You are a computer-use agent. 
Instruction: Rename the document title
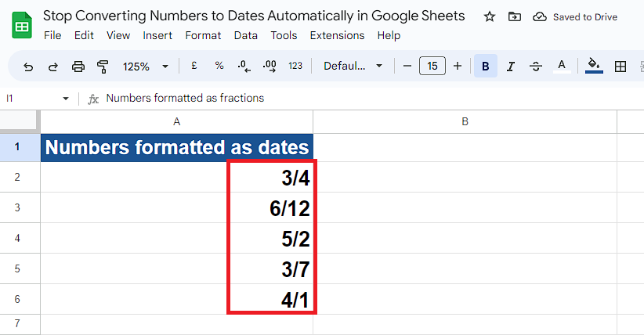click(254, 16)
